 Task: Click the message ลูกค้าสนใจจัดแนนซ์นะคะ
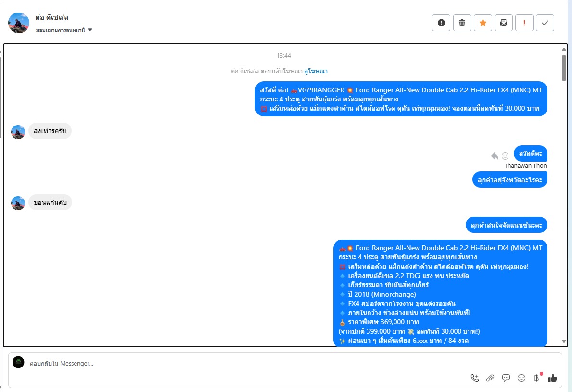[507, 225]
